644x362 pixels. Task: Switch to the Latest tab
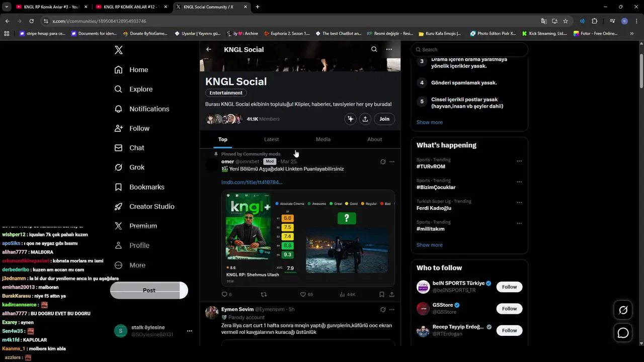pyautogui.click(x=271, y=139)
